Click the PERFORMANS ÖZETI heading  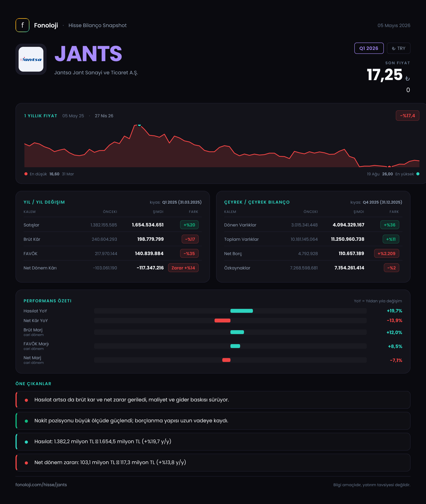point(48,301)
